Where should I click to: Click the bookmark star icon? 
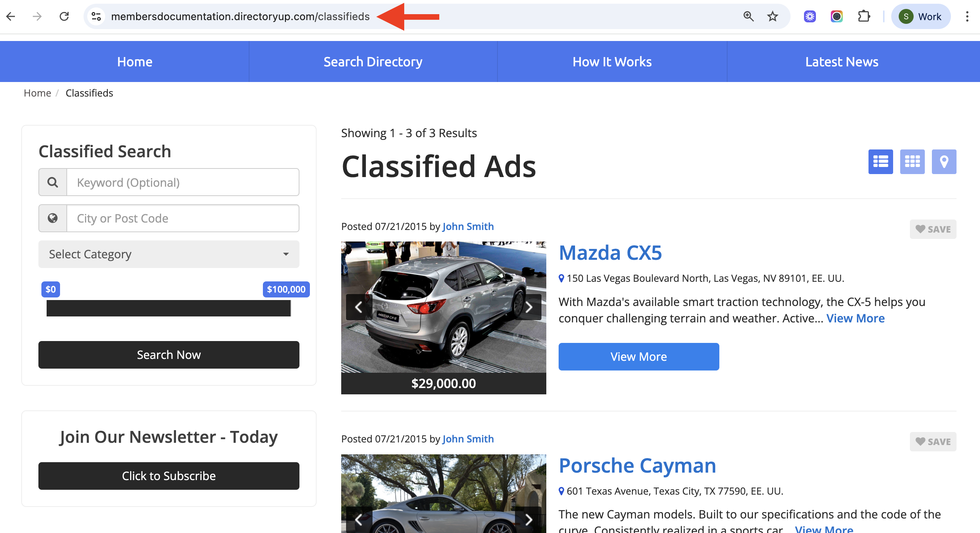click(772, 16)
